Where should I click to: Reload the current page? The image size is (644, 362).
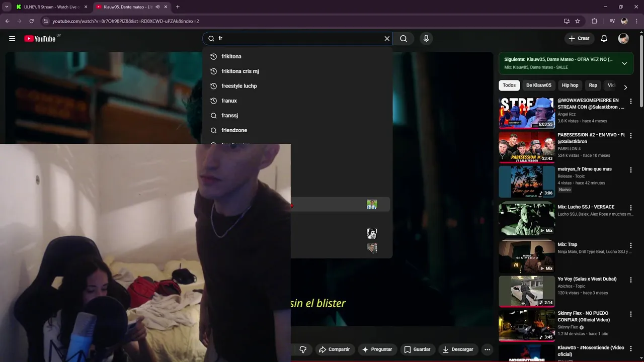(x=31, y=21)
